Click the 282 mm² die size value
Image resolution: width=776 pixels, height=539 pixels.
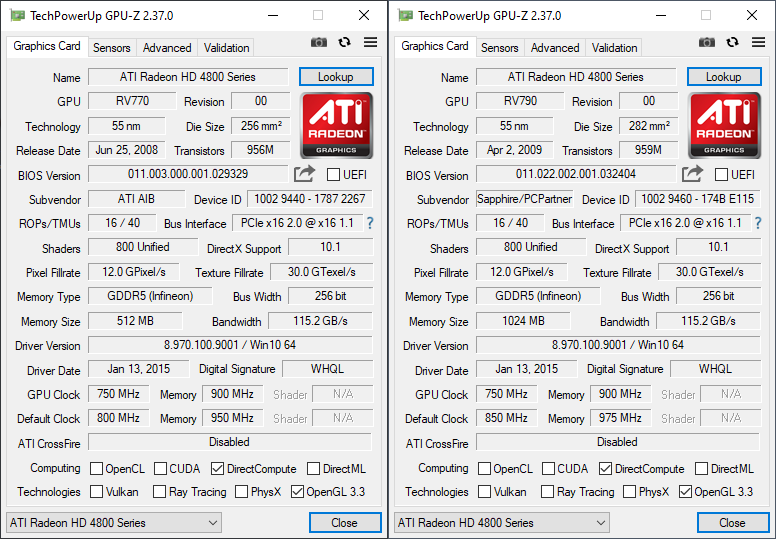649,126
